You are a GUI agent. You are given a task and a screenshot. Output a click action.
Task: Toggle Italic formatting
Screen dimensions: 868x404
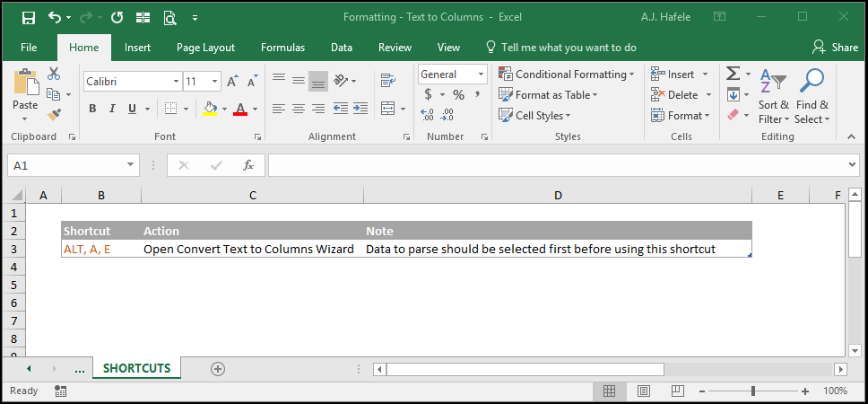tap(112, 109)
